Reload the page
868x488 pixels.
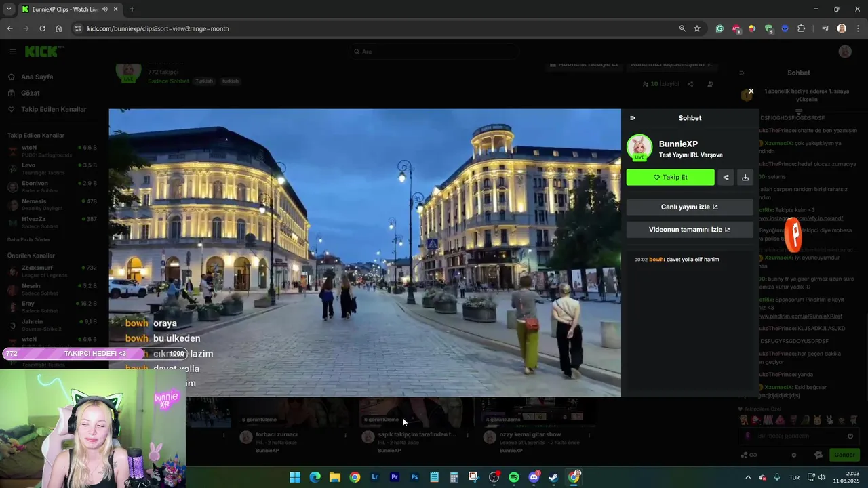pyautogui.click(x=42, y=28)
